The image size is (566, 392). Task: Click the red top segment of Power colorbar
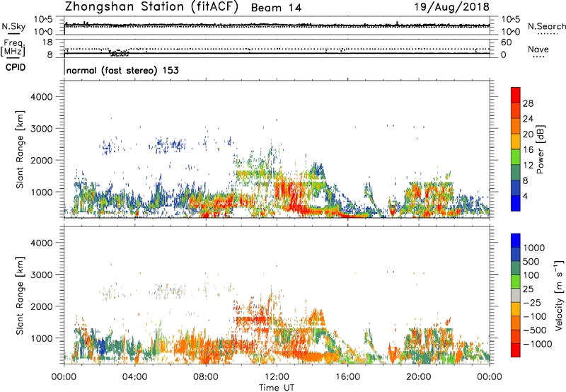[x=516, y=95]
